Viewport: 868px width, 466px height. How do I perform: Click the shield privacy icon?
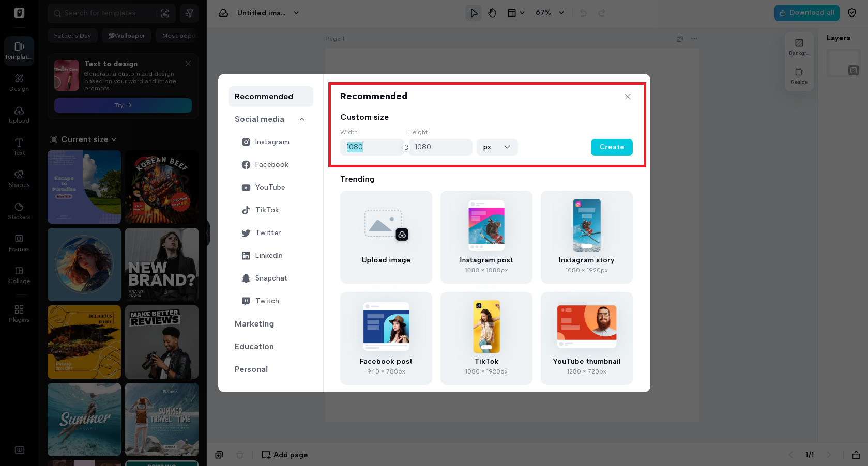(x=852, y=13)
